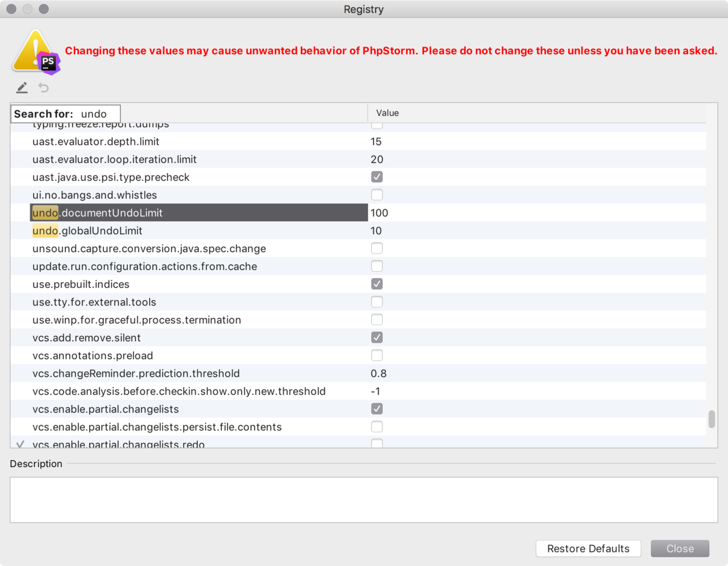728x566 pixels.
Task: Enable unsound.capture.conversion.java.spec.change
Action: (x=377, y=248)
